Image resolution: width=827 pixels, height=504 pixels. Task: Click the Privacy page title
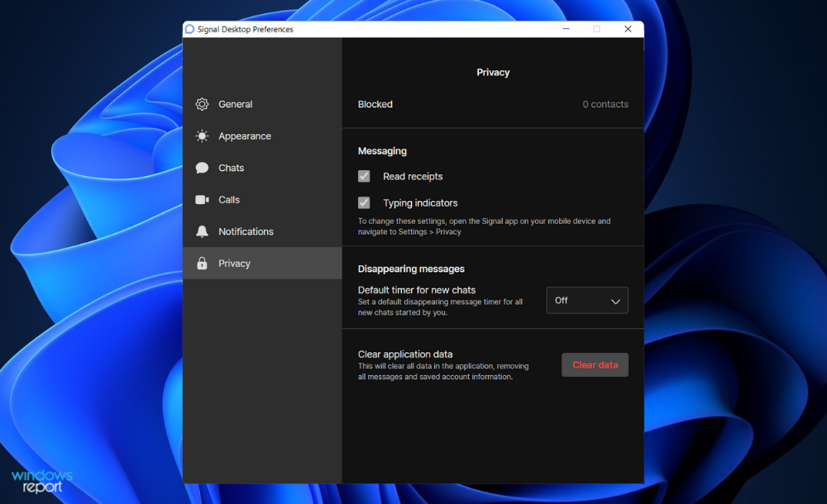pos(493,72)
